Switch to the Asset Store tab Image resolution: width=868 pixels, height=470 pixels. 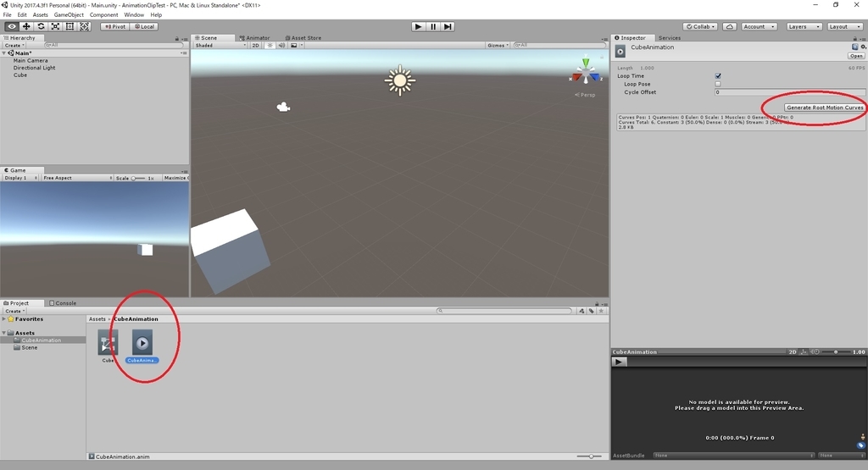[303, 38]
